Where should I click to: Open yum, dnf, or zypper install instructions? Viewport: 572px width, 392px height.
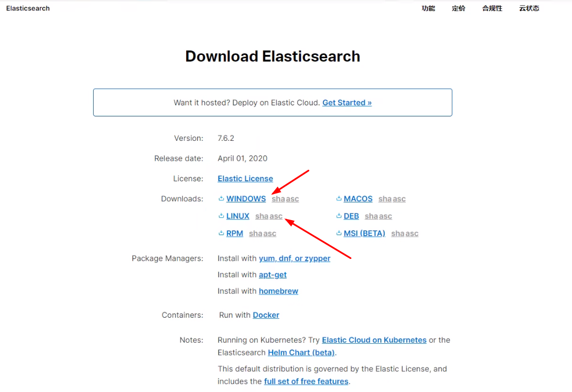pyautogui.click(x=294, y=258)
